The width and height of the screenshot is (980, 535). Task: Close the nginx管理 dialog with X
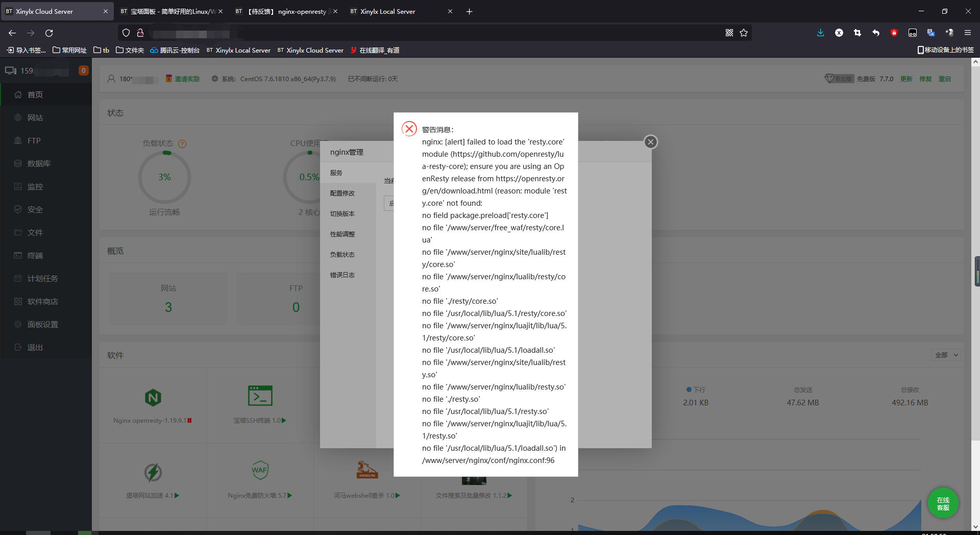(x=650, y=142)
